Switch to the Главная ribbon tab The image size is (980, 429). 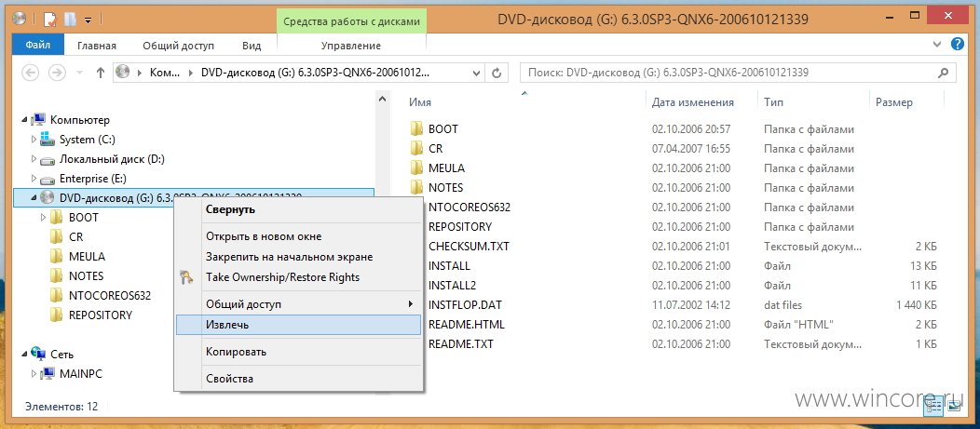[97, 46]
